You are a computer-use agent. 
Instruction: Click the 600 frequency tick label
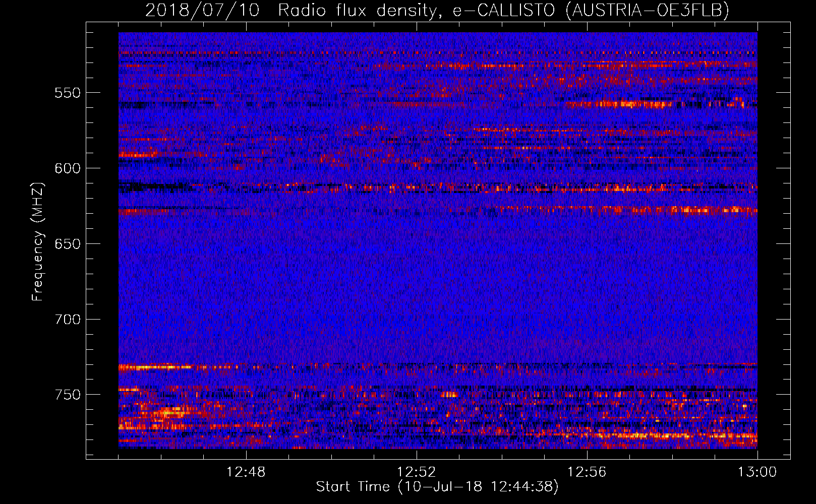coord(68,168)
